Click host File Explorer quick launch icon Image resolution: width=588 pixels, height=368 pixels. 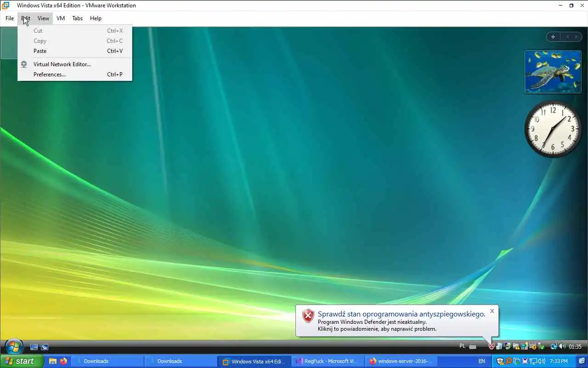point(52,361)
